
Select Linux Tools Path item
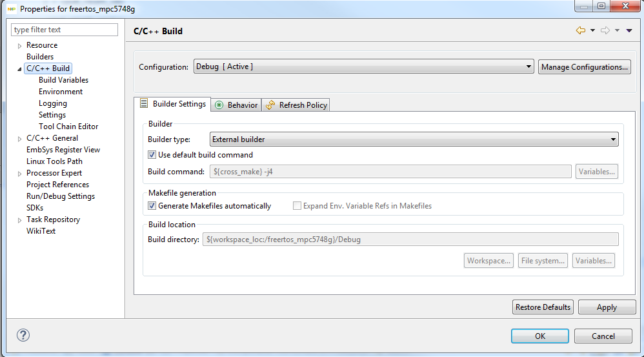point(54,161)
